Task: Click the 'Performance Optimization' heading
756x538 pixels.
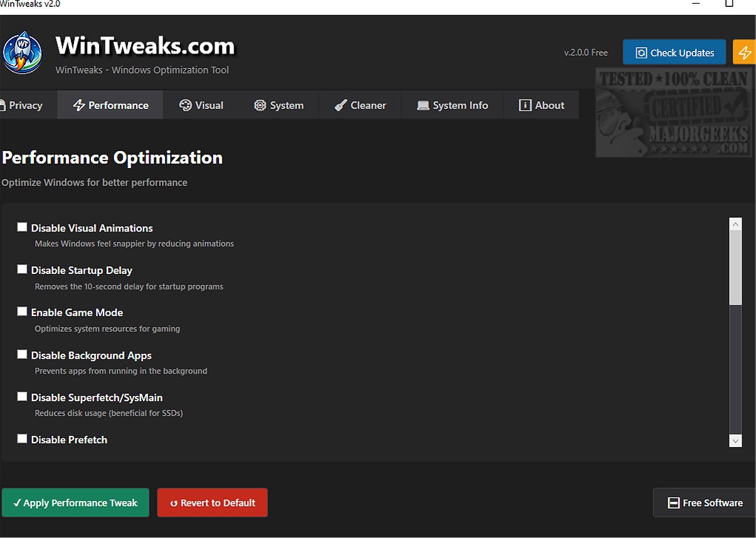Action: (112, 157)
